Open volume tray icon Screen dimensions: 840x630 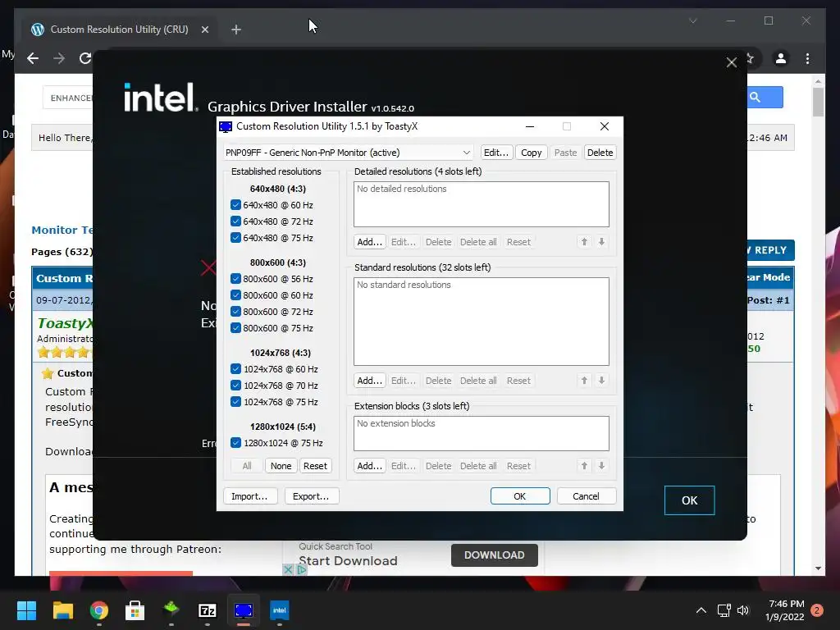coord(743,610)
